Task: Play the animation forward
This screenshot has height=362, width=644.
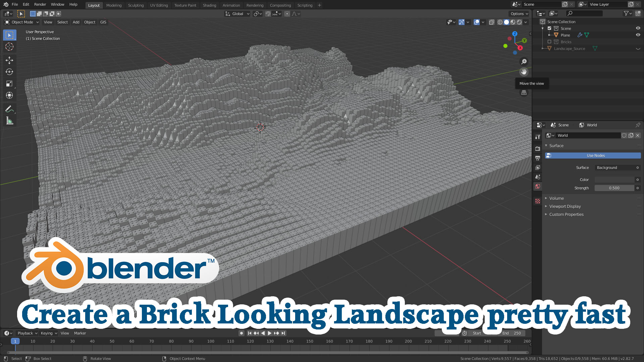Action: [269, 333]
